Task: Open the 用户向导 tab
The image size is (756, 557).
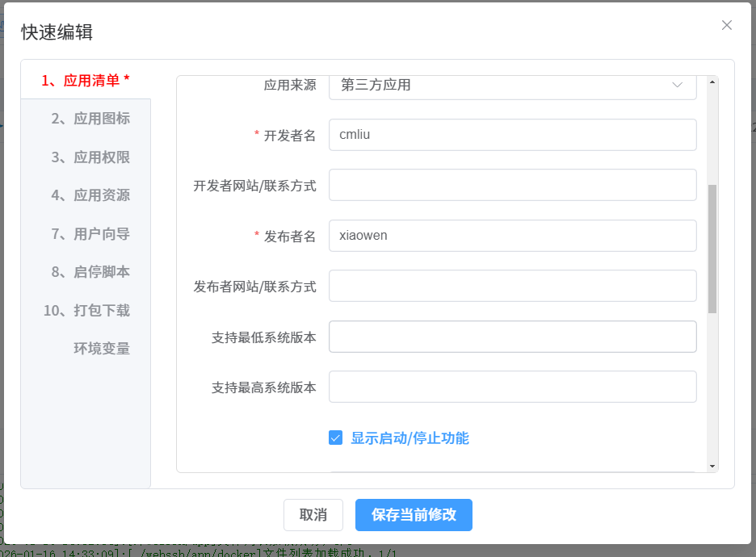Action: (x=90, y=234)
